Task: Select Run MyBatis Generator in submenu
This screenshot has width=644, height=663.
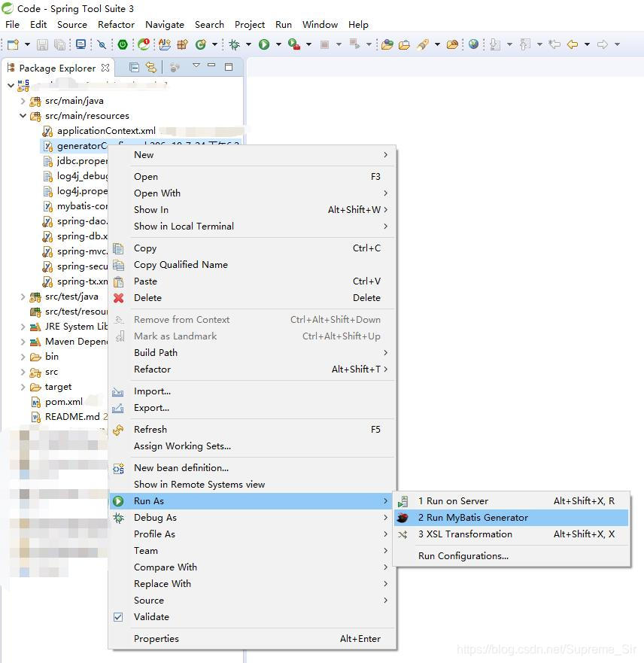Action: coord(512,518)
